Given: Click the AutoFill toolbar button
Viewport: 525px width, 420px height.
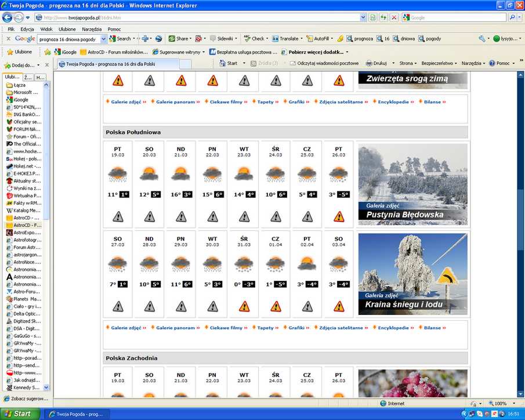Looking at the screenshot, I should (x=318, y=39).
